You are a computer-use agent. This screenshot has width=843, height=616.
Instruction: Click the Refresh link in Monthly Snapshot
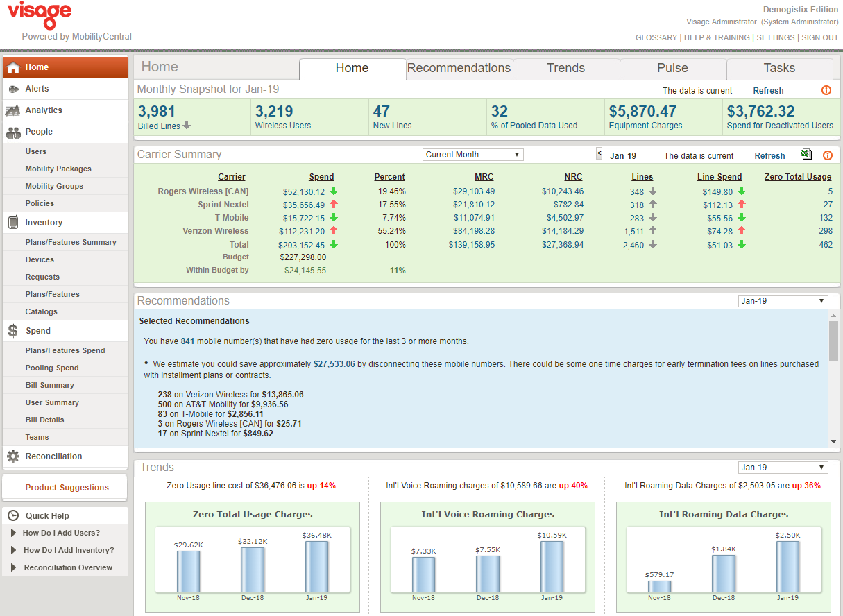pyautogui.click(x=768, y=91)
